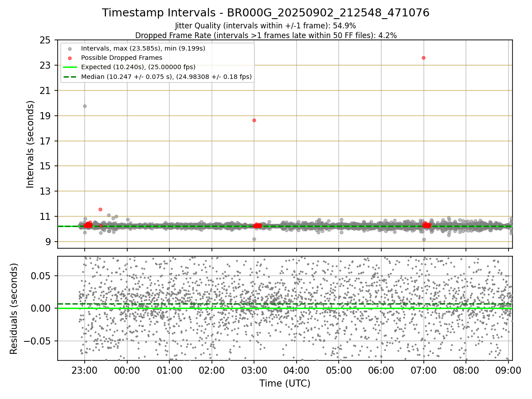Image resolution: width=532 pixels, height=399 pixels.
Task: Click the gray low point near 9.2 s at 07:00
Action: click(x=424, y=239)
